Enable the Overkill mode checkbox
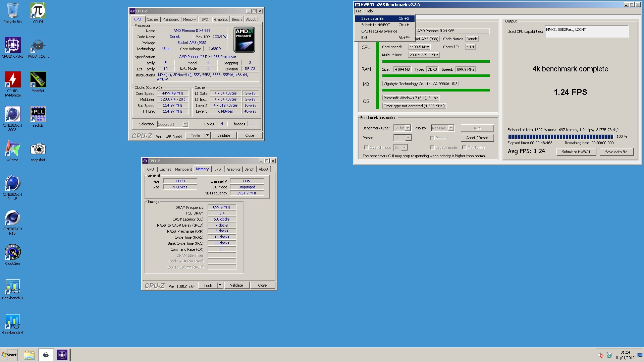The width and height of the screenshot is (644, 362). pos(366,147)
